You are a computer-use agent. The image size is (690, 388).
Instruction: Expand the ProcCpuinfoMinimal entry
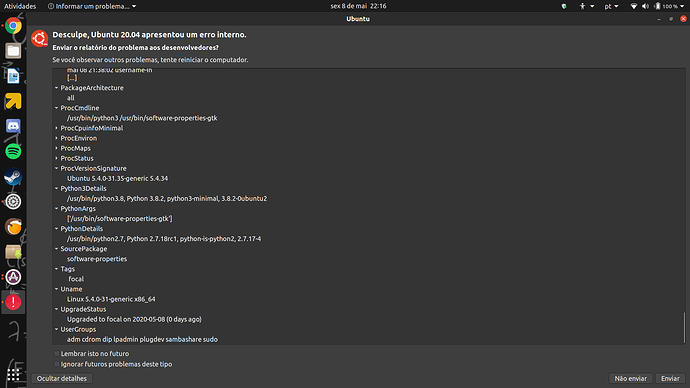point(56,128)
